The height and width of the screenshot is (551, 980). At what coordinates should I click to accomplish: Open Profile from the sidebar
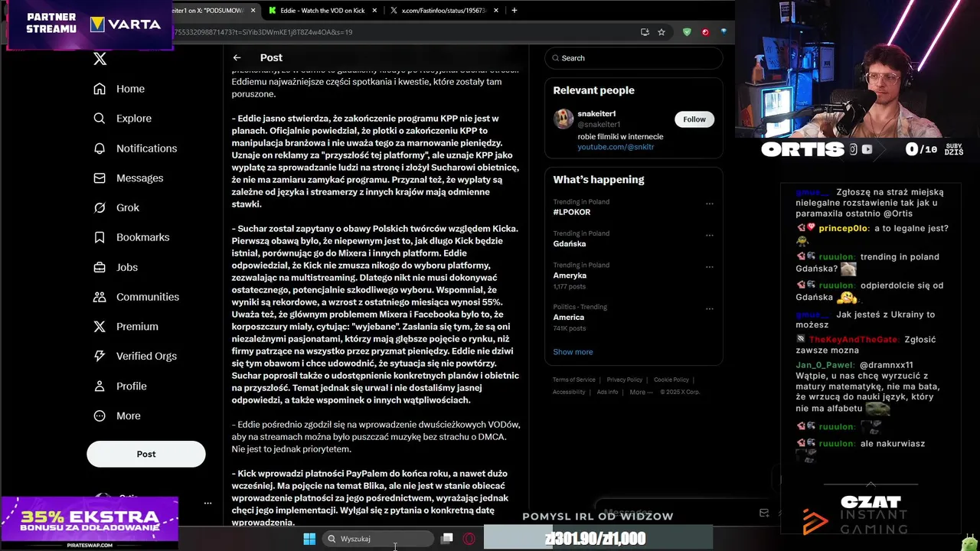tap(119, 386)
